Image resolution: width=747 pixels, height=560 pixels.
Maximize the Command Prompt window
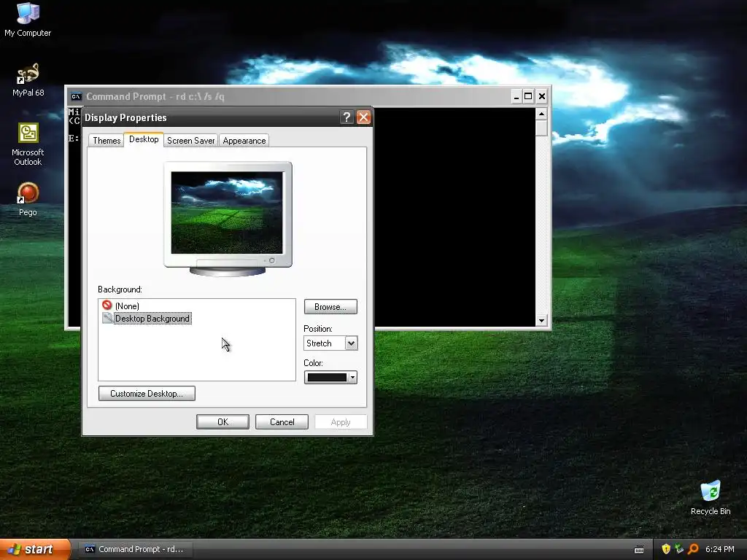528,97
